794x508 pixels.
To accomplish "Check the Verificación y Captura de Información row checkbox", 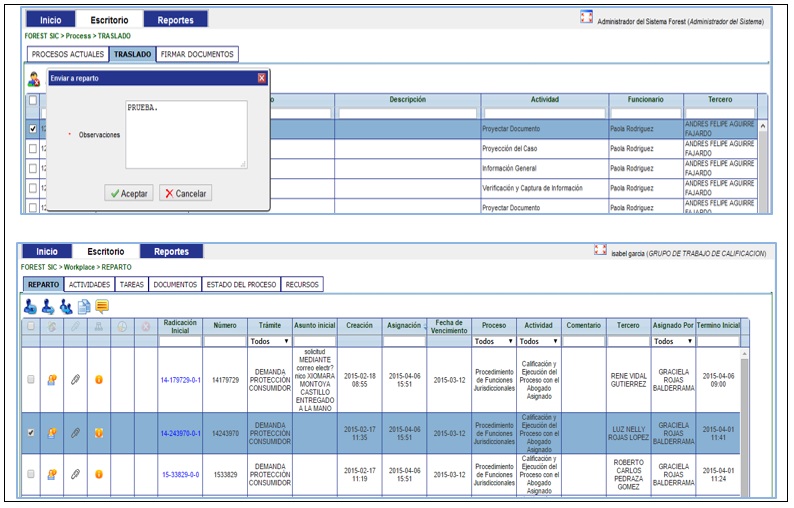I will point(33,188).
